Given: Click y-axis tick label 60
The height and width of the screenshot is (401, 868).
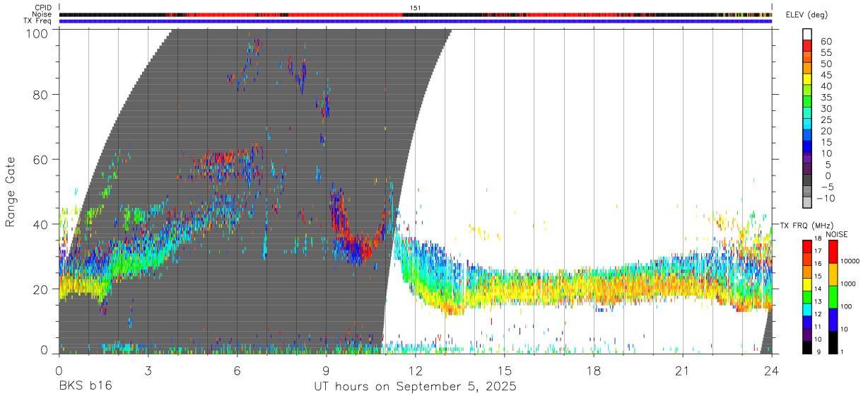Looking at the screenshot, I should 41,159.
